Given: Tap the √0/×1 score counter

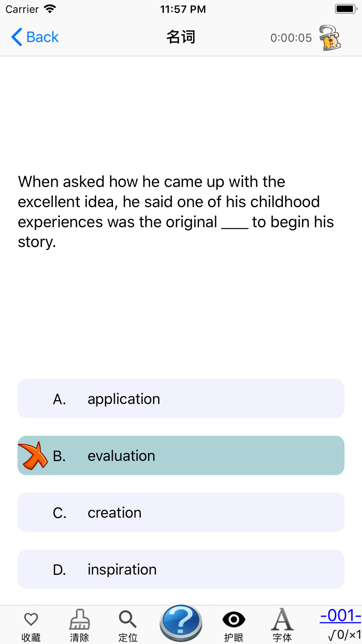Looking at the screenshot, I should [x=344, y=635].
